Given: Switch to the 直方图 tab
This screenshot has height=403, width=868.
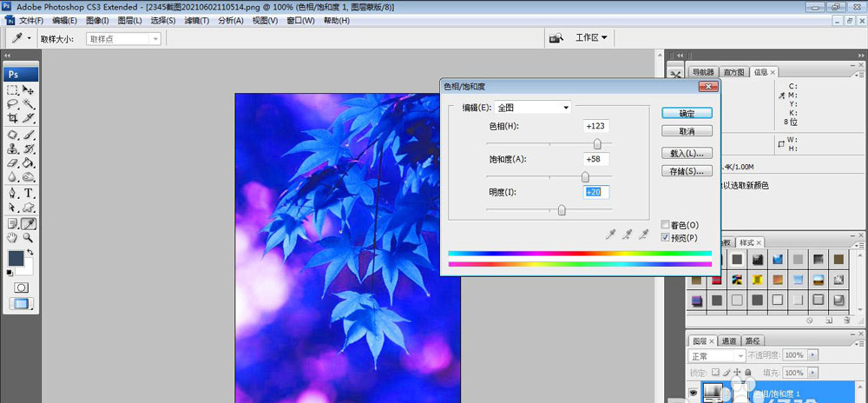Looking at the screenshot, I should (734, 72).
